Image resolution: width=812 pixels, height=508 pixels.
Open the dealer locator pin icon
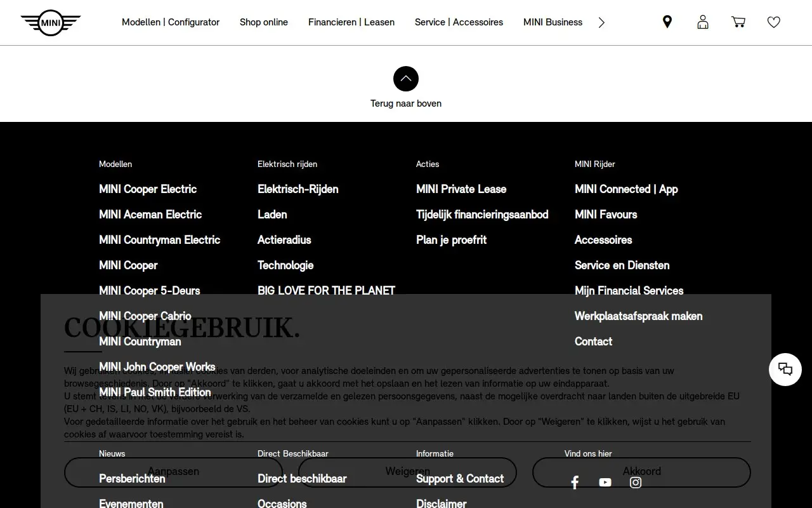coord(667,22)
